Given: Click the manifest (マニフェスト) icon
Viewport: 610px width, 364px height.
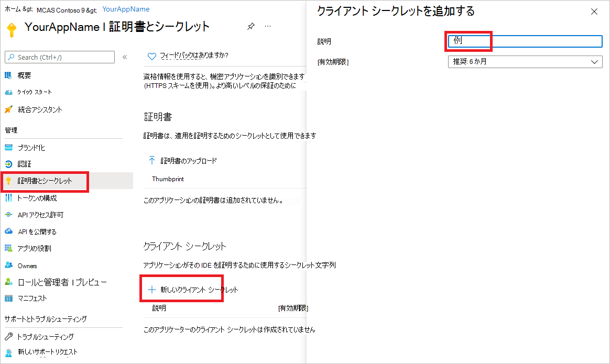Looking at the screenshot, I should pyautogui.click(x=8, y=299).
